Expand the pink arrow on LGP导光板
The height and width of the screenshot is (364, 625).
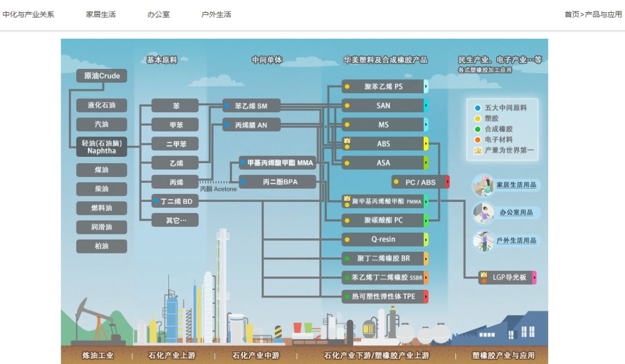coord(534,278)
